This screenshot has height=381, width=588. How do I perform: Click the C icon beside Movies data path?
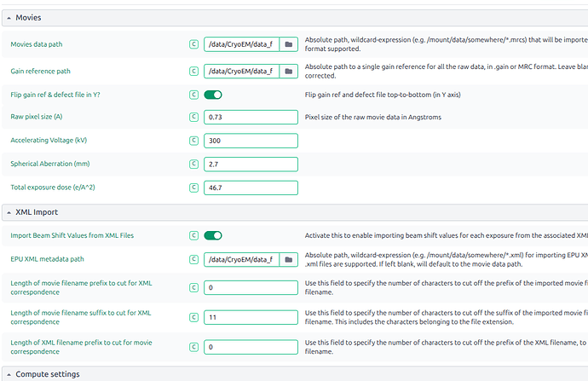coord(195,43)
